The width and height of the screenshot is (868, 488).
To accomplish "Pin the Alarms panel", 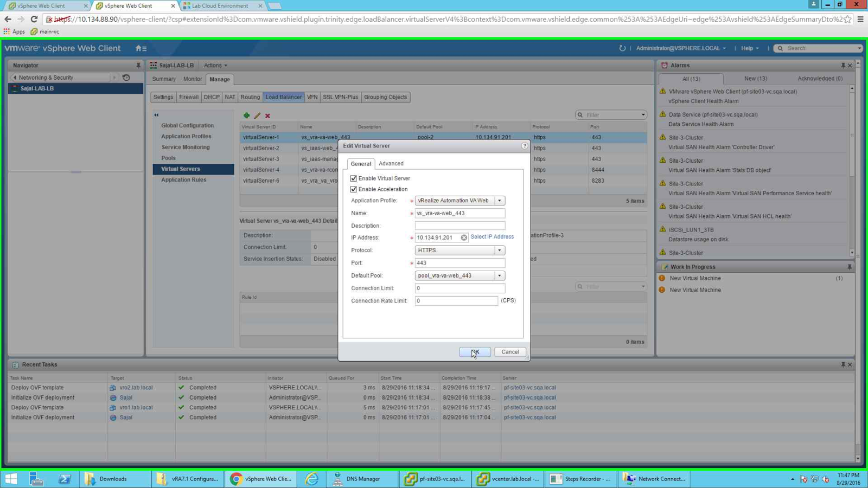I will [843, 65].
